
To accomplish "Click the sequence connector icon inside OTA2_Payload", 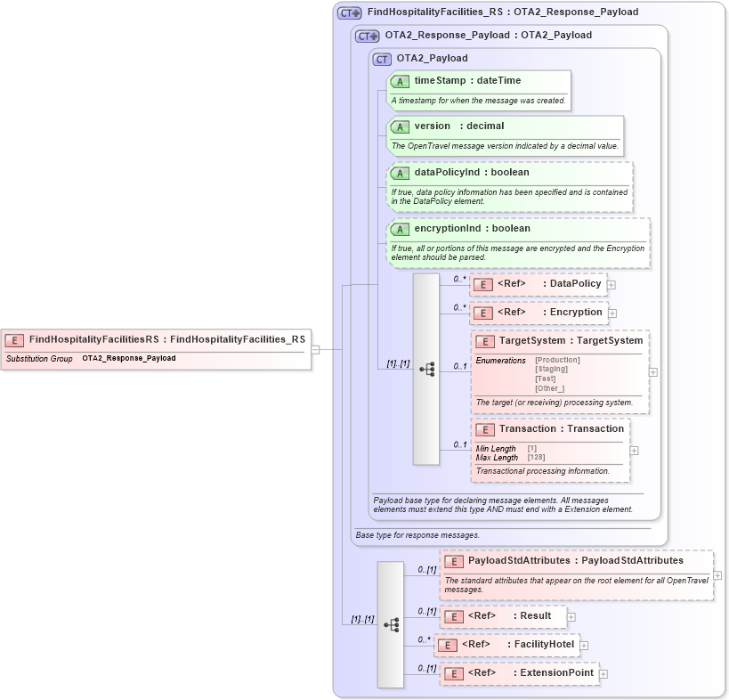I will 425,369.
